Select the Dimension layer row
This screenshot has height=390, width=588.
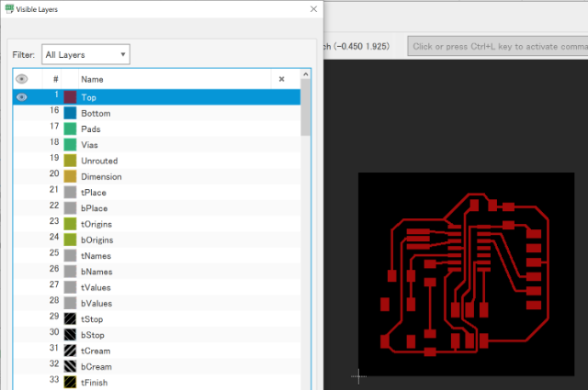(157, 176)
